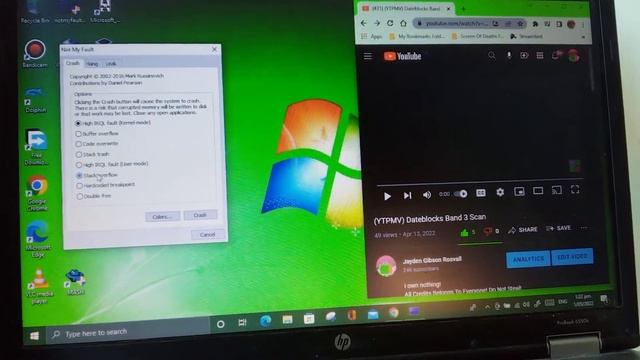Open Apps bookmark in Chrome

pos(372,36)
